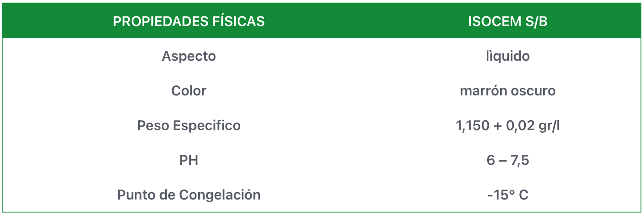Click the PROPIEDADES FÍSICAS column header
Screen dimensions: 644x216
pos(189,22)
